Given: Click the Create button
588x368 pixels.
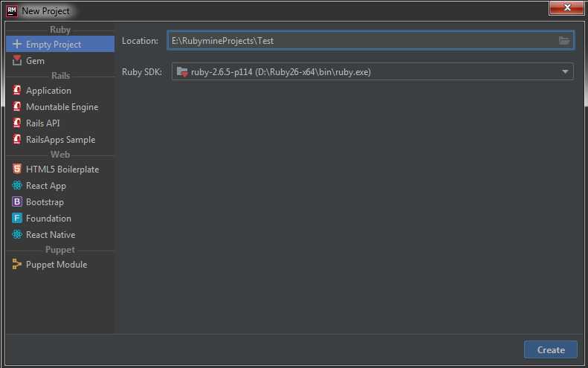Looking at the screenshot, I should [x=551, y=349].
